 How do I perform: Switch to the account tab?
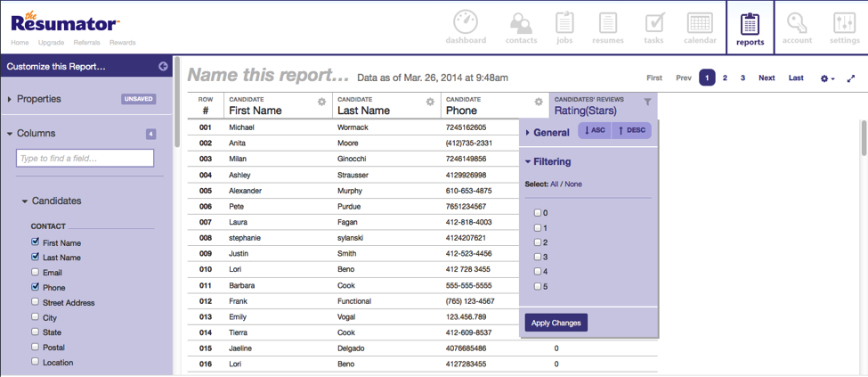point(797,27)
